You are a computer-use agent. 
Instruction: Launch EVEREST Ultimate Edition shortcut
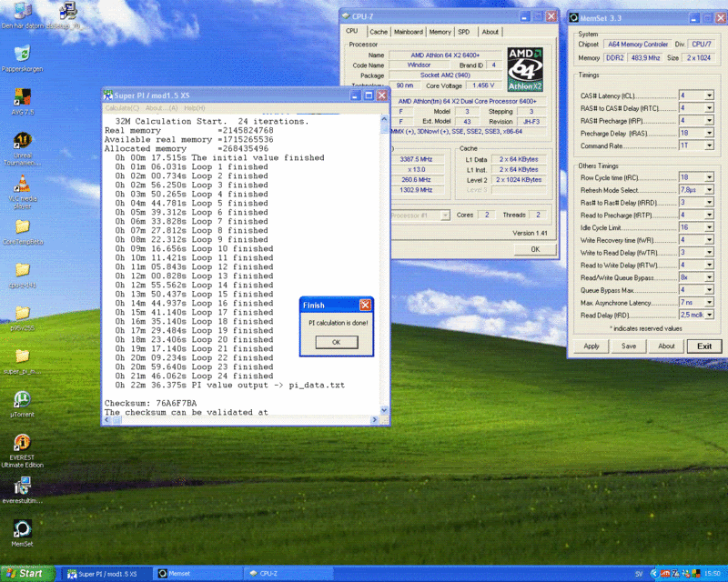tap(22, 451)
